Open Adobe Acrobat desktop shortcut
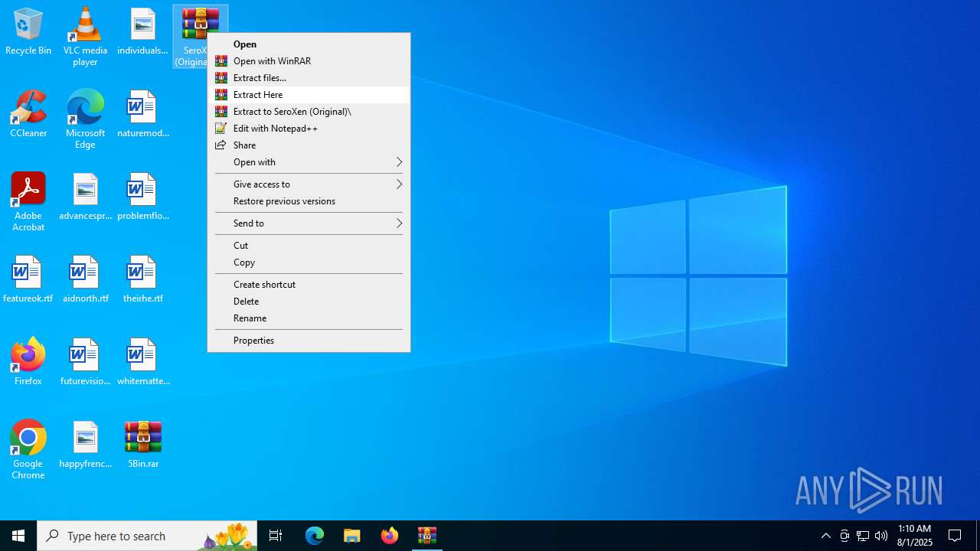Viewport: 980px width, 551px height. [x=28, y=202]
